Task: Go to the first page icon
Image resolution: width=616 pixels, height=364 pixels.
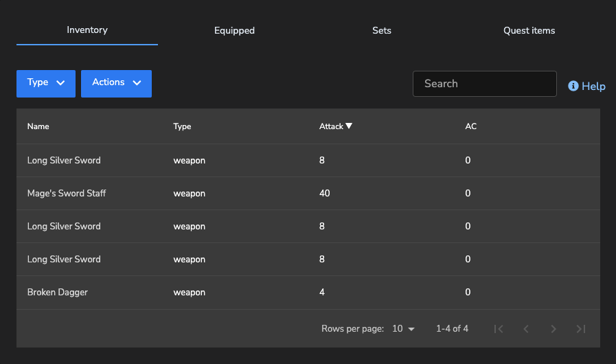Action: point(499,328)
